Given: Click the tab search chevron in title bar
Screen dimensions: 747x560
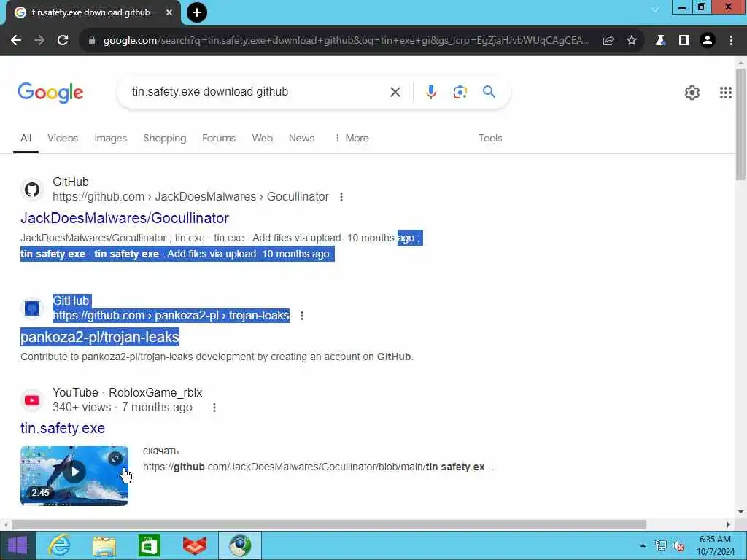Looking at the screenshot, I should [x=655, y=9].
